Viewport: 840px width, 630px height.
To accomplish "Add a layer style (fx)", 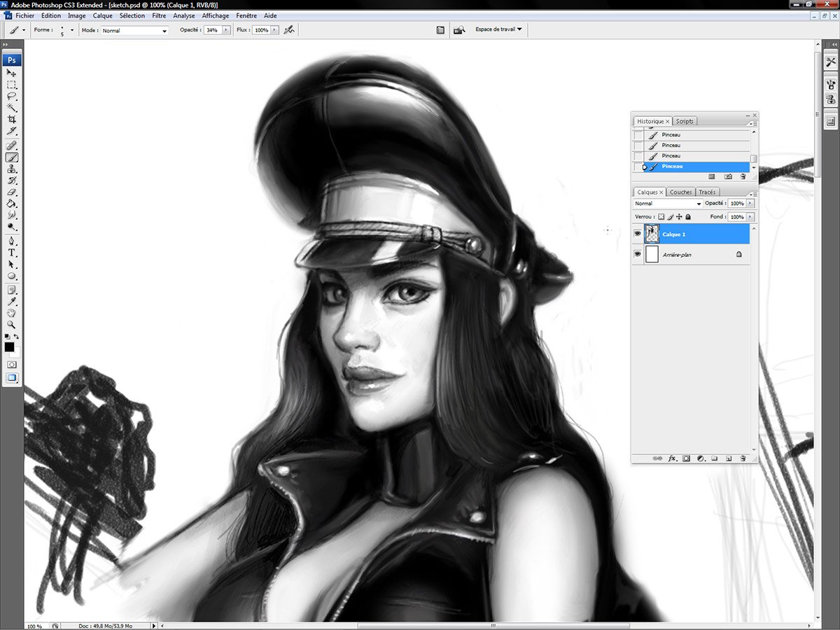I will (672, 458).
